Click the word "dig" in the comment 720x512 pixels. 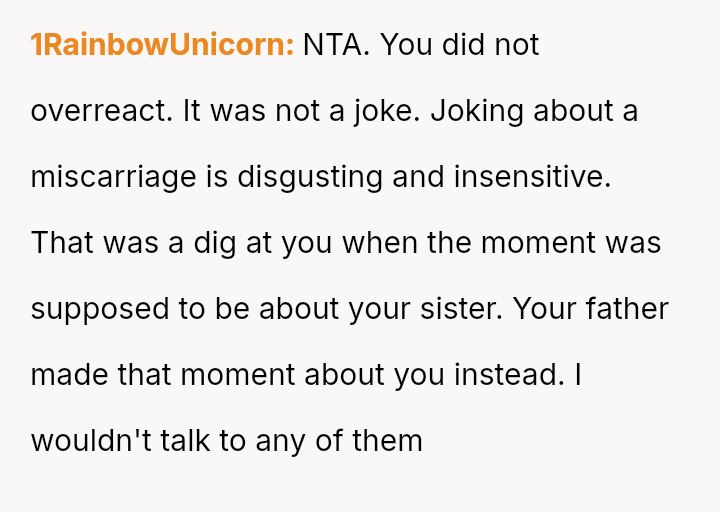click(187, 243)
